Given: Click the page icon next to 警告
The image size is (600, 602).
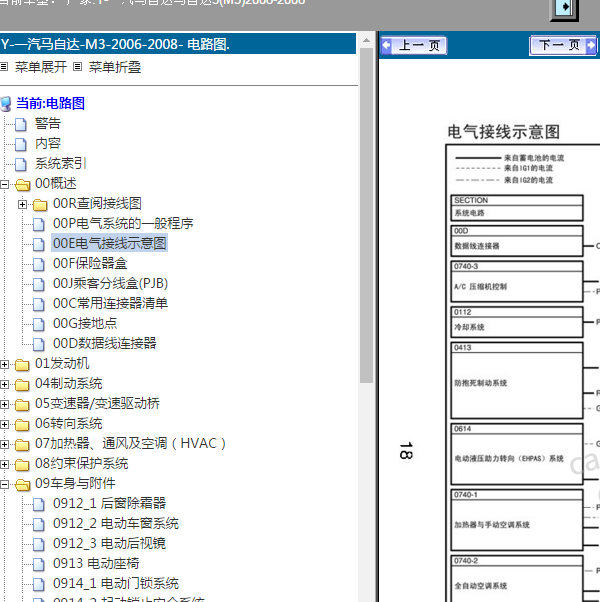Looking at the screenshot, I should pos(21,124).
